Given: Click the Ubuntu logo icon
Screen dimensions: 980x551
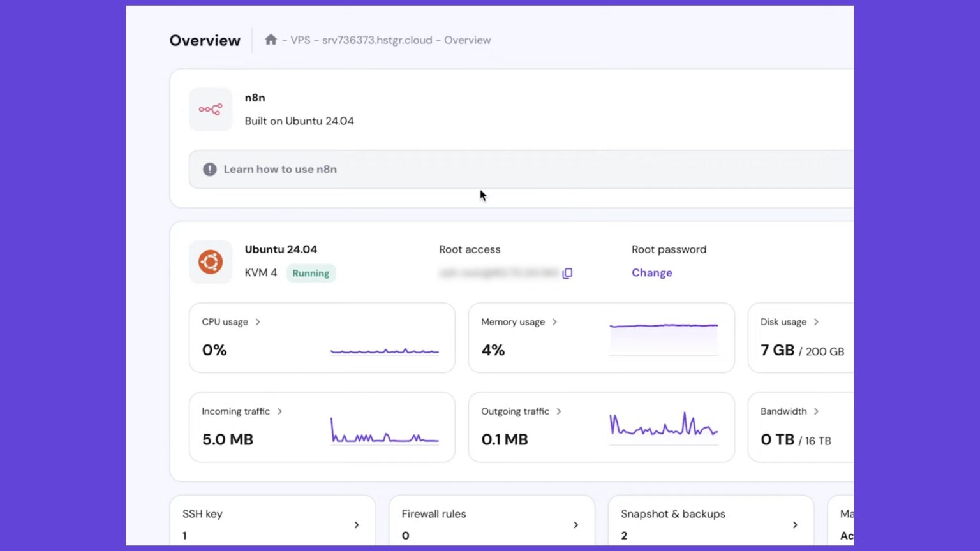Looking at the screenshot, I should click(x=211, y=261).
